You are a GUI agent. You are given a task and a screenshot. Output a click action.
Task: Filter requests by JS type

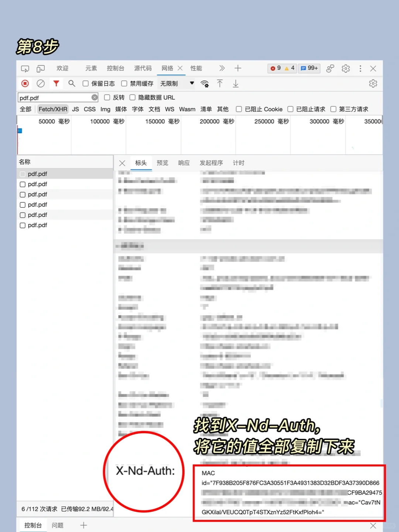[75, 109]
